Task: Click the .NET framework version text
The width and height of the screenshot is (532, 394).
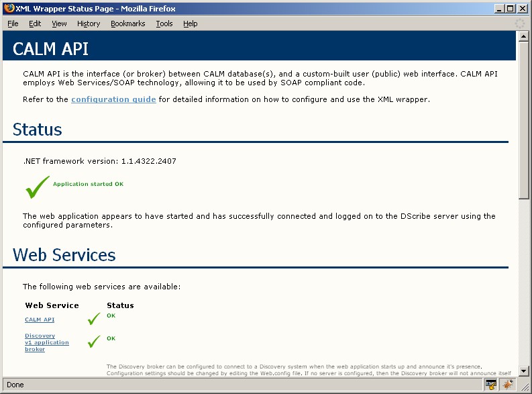Action: point(99,161)
